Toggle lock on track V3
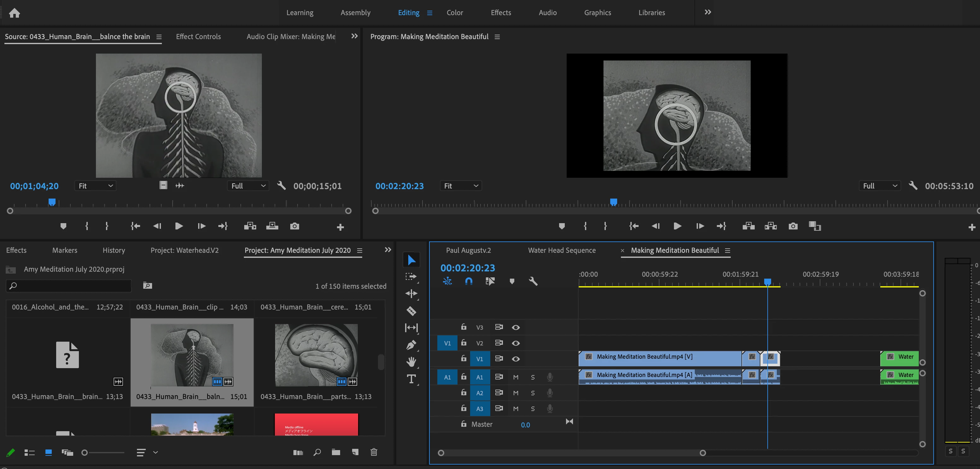The image size is (980, 469). click(x=463, y=327)
